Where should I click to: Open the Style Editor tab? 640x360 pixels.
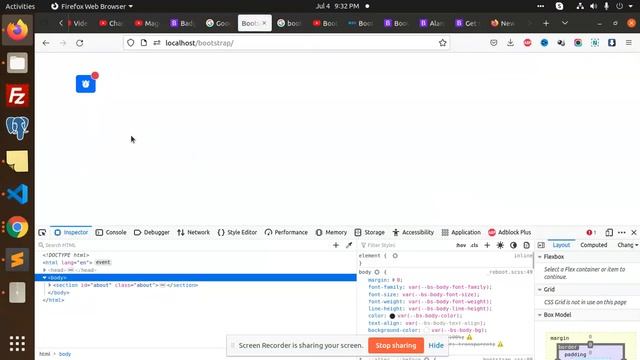tap(237, 233)
